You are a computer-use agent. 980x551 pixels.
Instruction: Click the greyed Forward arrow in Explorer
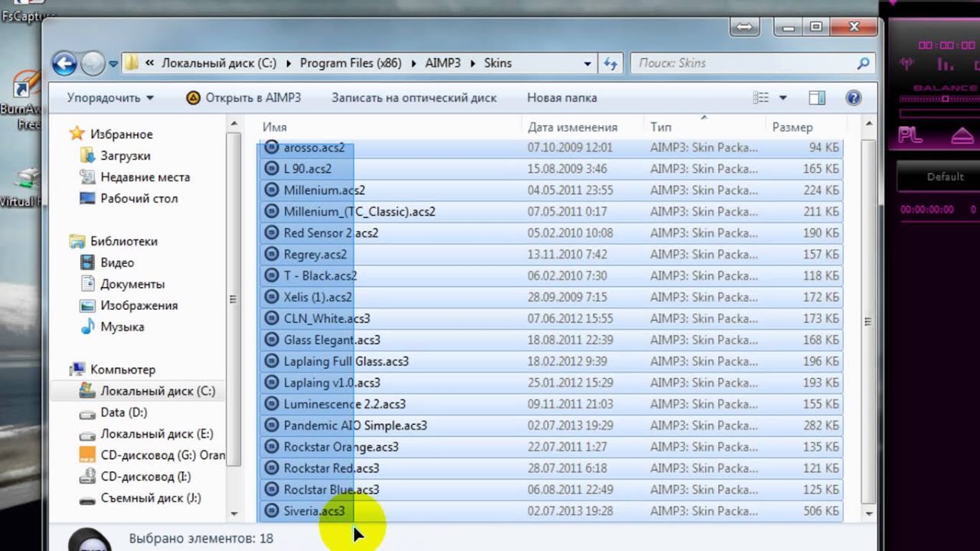[93, 64]
